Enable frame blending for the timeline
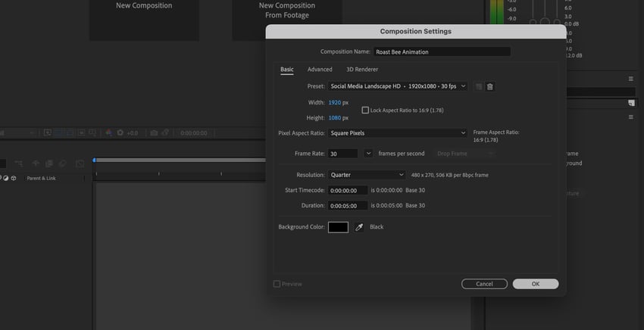 tap(49, 163)
